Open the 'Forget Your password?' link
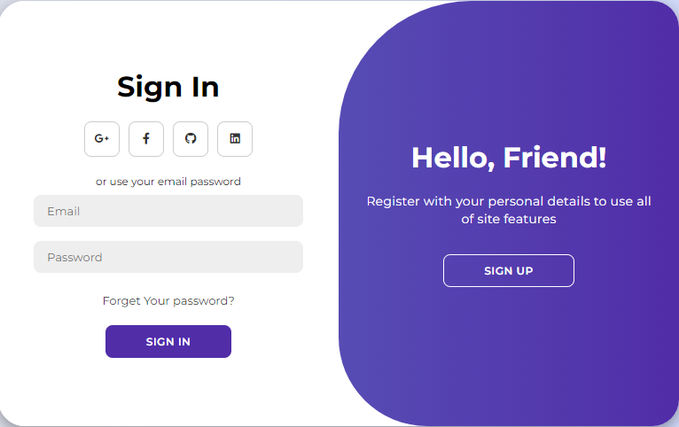 click(168, 300)
